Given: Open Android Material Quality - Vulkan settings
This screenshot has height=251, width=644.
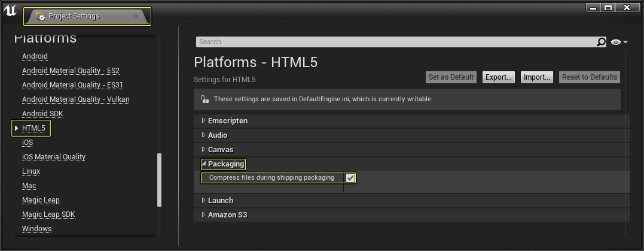Looking at the screenshot, I should [76, 99].
